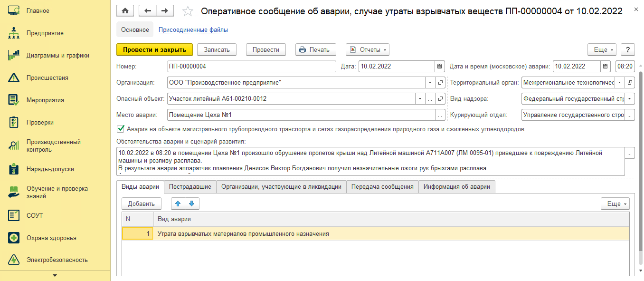Click the Провести button
Image resolution: width=644 pixels, height=281 pixels.
point(266,49)
